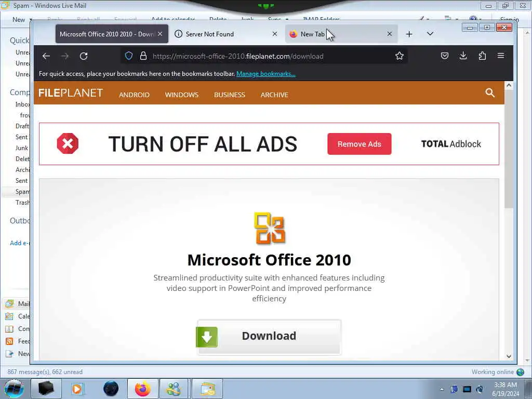Click the page scrollbar up arrow
The width and height of the screenshot is (532, 399).
[x=509, y=86]
